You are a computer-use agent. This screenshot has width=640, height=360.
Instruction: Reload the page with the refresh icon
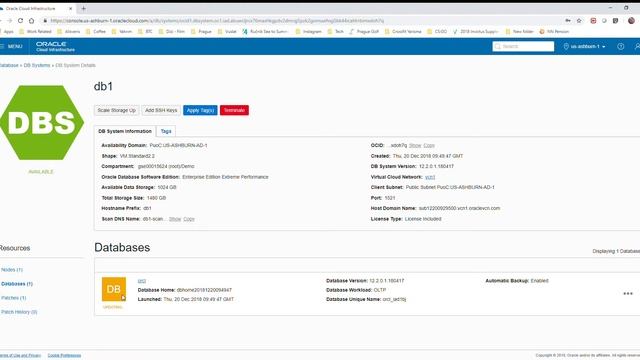pyautogui.click(x=20, y=20)
